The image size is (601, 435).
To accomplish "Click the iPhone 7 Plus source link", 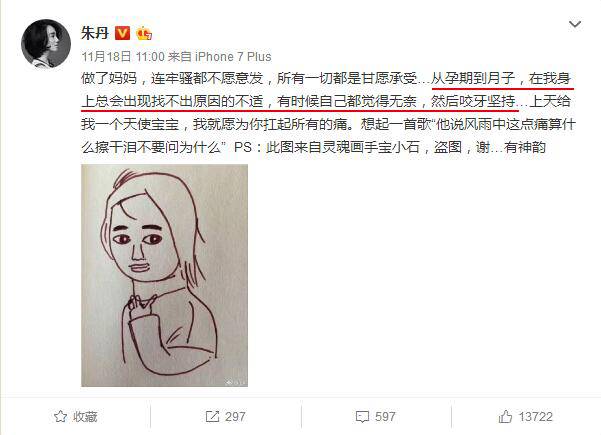I will click(233, 57).
